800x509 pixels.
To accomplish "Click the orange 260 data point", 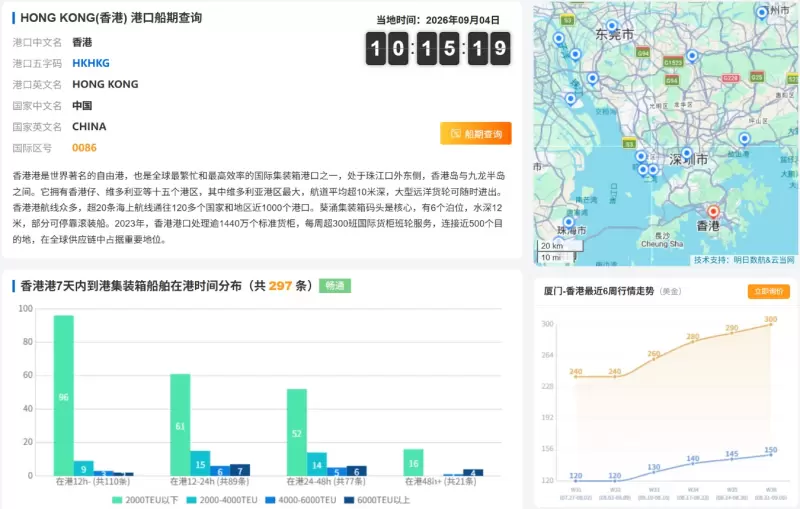I will tap(654, 359).
